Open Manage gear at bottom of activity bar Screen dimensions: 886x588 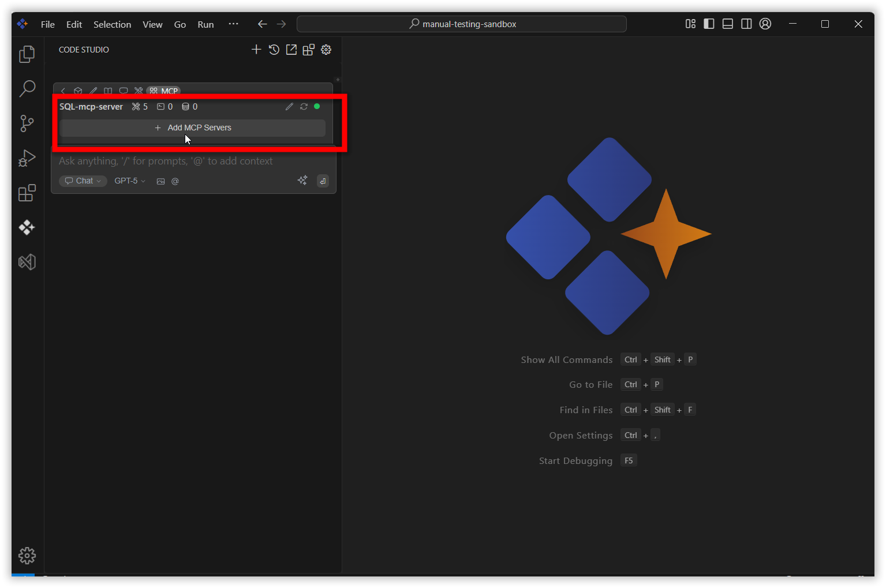tap(27, 556)
